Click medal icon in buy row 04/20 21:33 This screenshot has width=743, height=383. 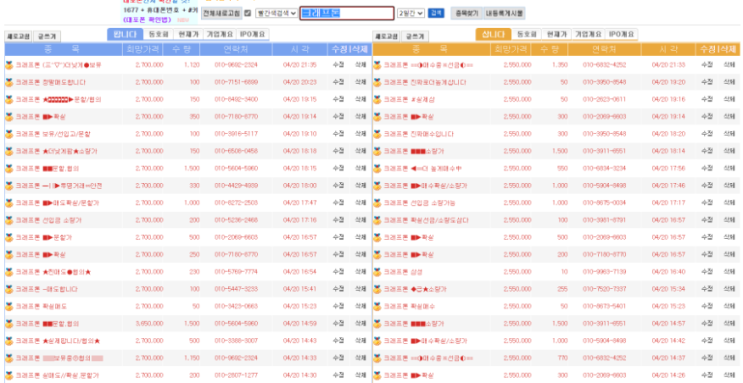(377, 65)
